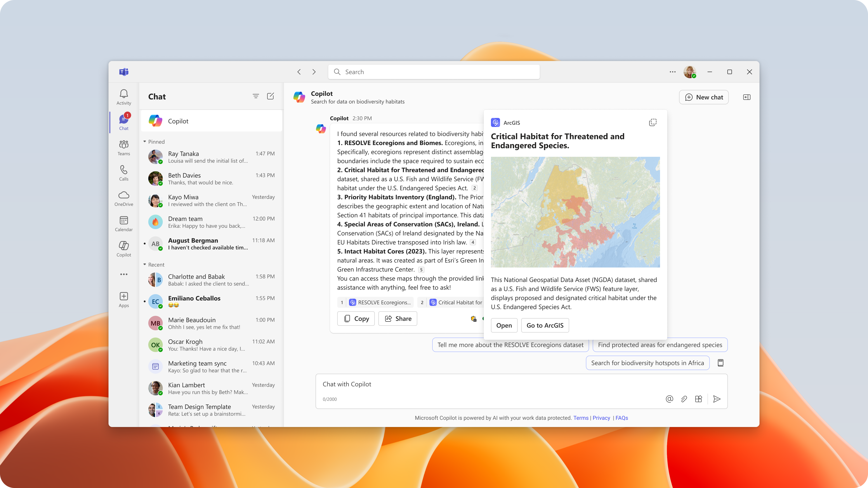The image size is (868, 488).
Task: Click the compose new chat pencil icon
Action: (270, 96)
